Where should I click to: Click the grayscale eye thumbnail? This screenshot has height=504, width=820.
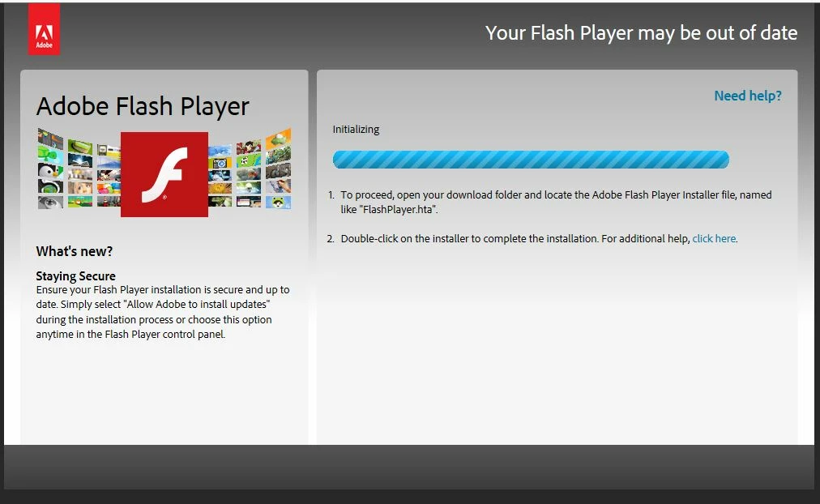pyautogui.click(x=51, y=203)
